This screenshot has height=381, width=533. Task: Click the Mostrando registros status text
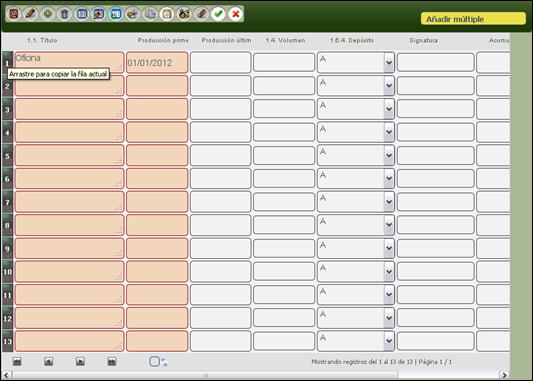[381, 362]
